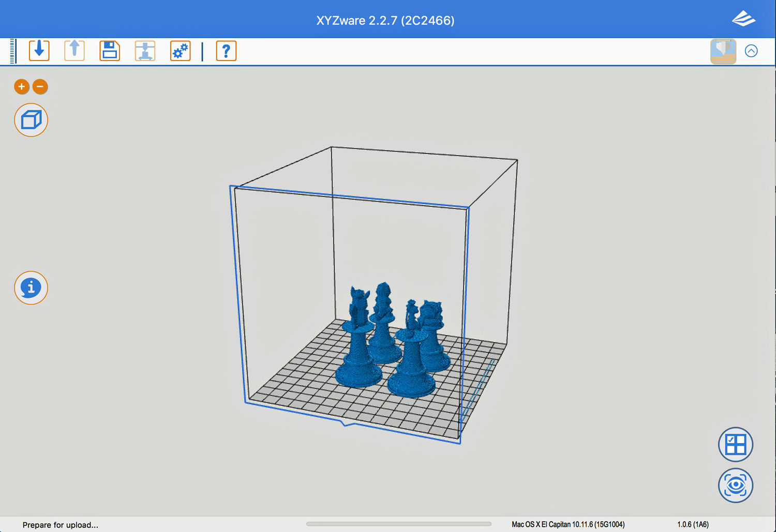Toggle the eye view mode button
Image resolution: width=776 pixels, height=532 pixels.
[735, 485]
